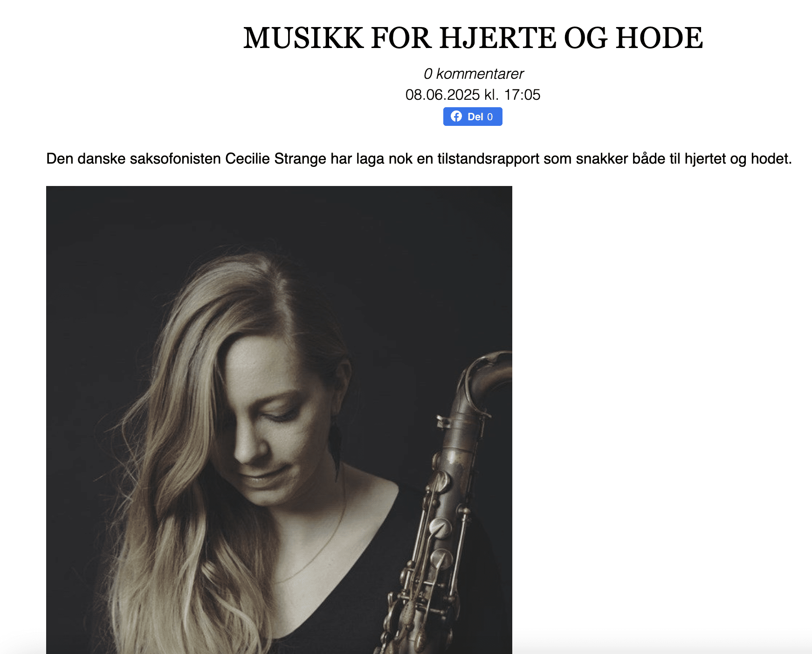
Task: Click the time 17:05 in the dateline
Action: [522, 95]
